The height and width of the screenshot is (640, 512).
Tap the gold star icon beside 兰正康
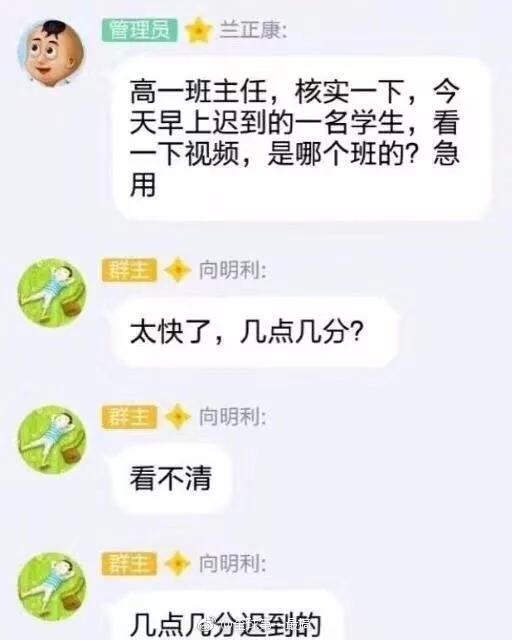tap(199, 30)
